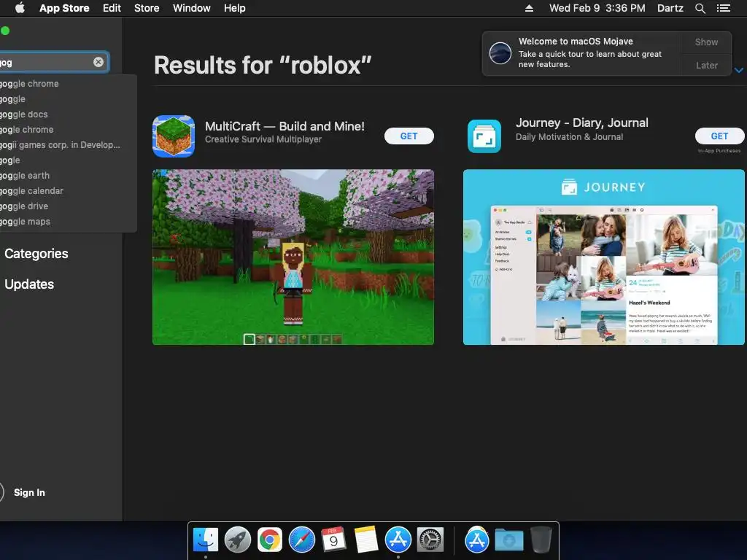Open System Preferences from the Dock

coord(430,540)
